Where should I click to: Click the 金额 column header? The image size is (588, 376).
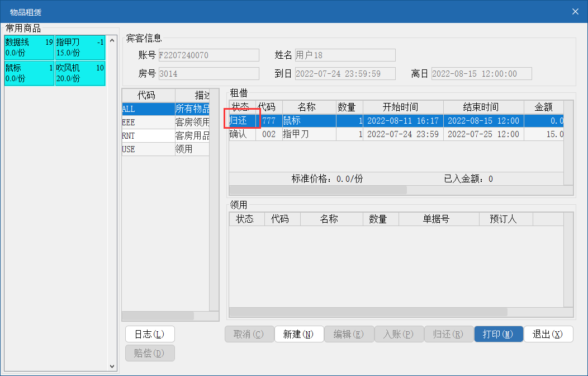tap(544, 107)
